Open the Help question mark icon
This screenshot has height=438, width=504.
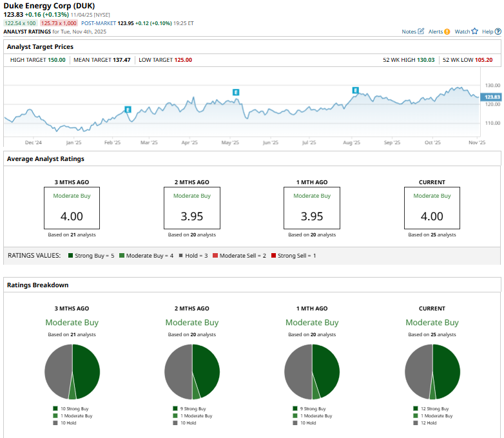click(497, 32)
